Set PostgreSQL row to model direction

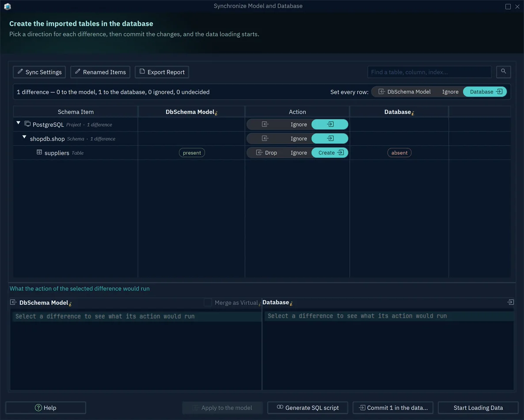(266, 124)
